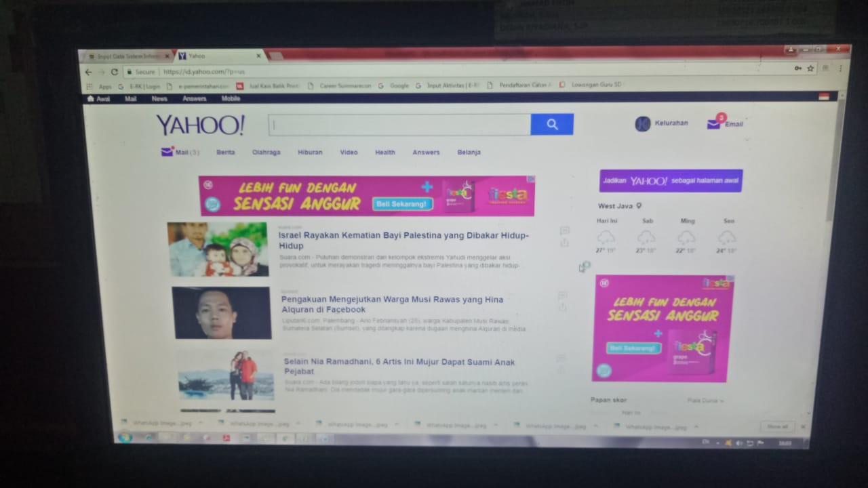Select the Hiburan navigation item
This screenshot has width=868, height=488.
tap(310, 152)
